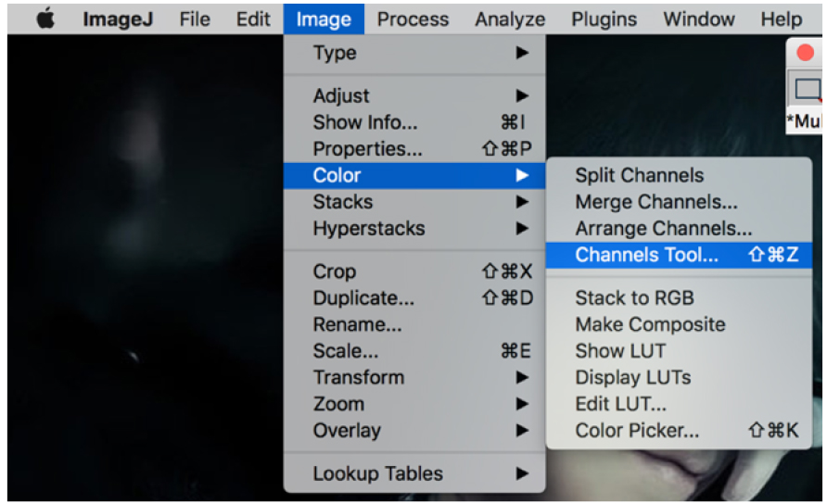The height and width of the screenshot is (504, 827).
Task: Open the Process menu
Action: [x=413, y=19]
